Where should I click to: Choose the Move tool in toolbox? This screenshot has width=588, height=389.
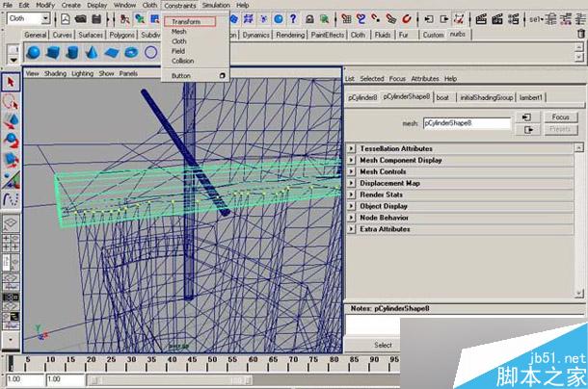pyautogui.click(x=11, y=121)
